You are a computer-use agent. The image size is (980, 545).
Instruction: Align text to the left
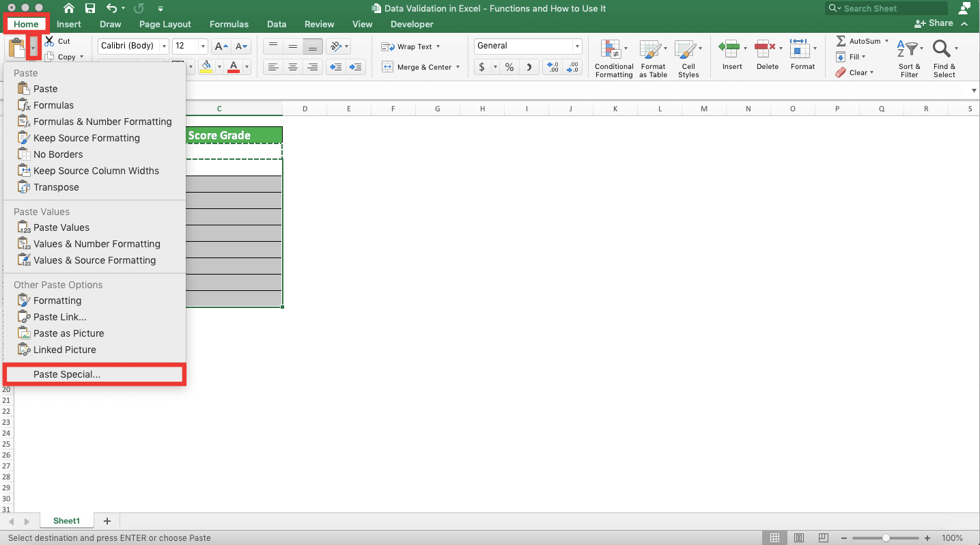click(273, 67)
